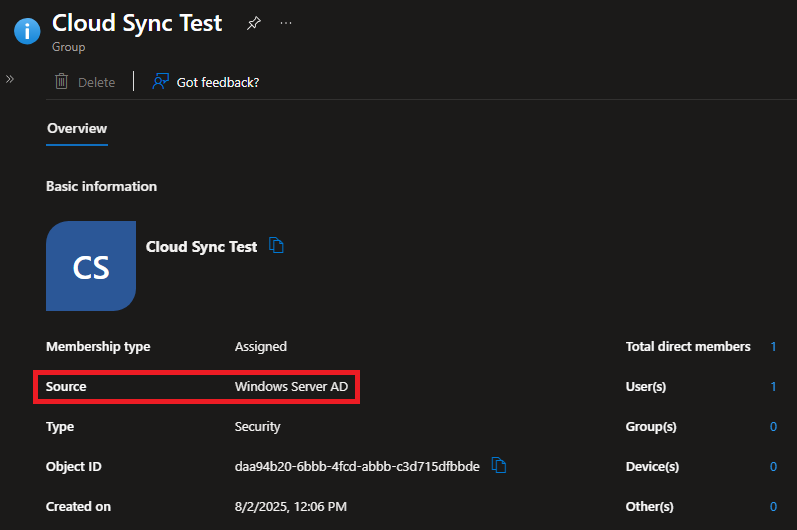
Task: Click the Windows Server AD source value
Action: (291, 387)
